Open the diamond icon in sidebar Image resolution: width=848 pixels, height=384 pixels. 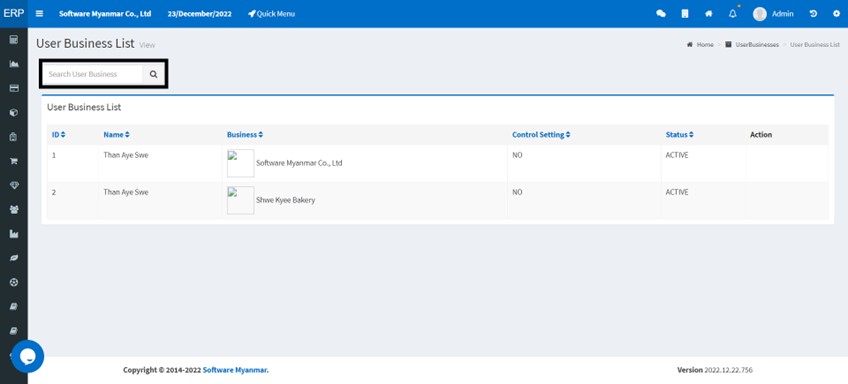tap(14, 186)
